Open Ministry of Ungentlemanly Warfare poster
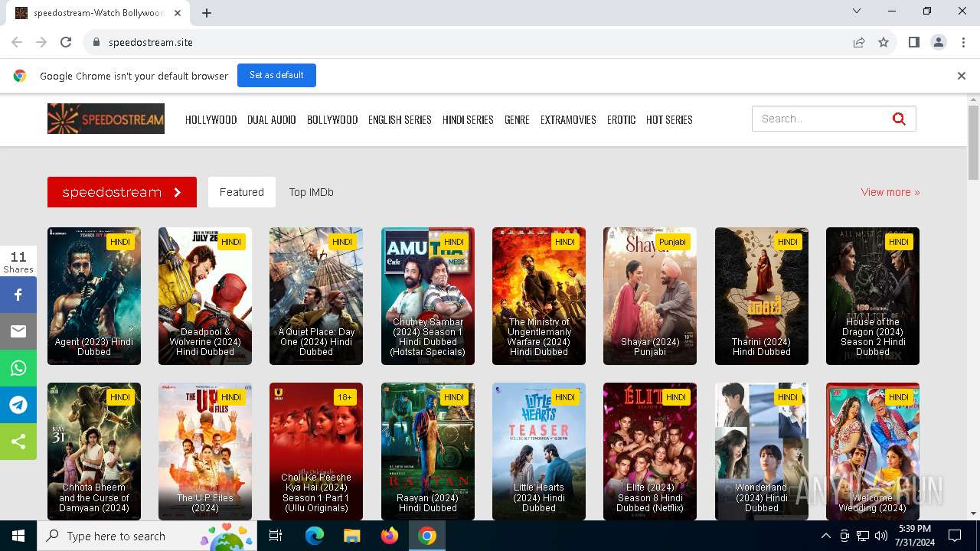The image size is (980, 551). tap(539, 296)
